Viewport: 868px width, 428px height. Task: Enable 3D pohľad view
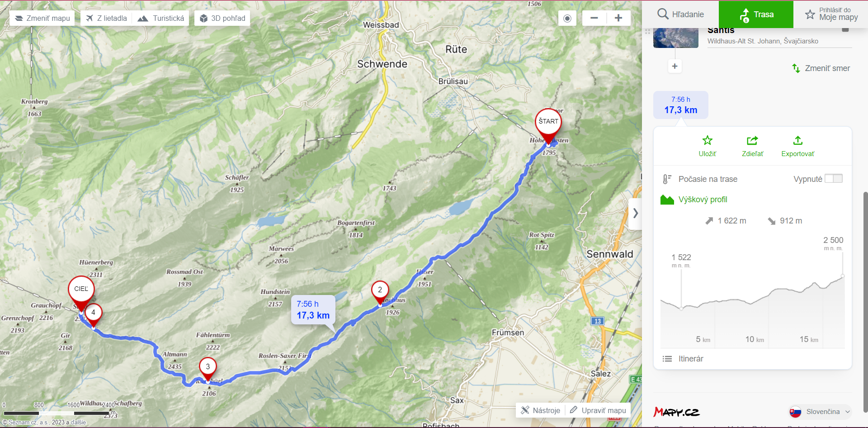[222, 18]
